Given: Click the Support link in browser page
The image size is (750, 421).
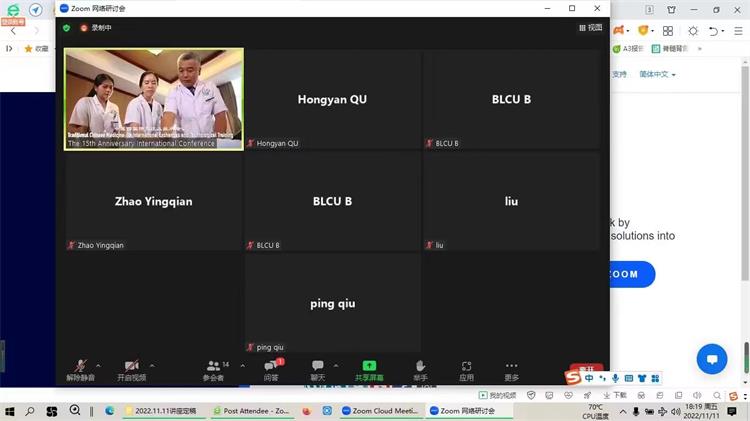Looking at the screenshot, I should [x=619, y=74].
